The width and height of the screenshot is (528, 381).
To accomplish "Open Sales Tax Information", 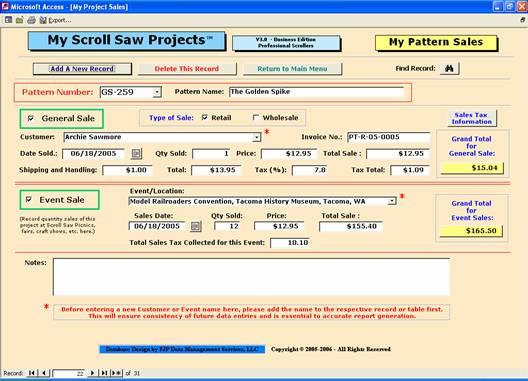I will [471, 118].
